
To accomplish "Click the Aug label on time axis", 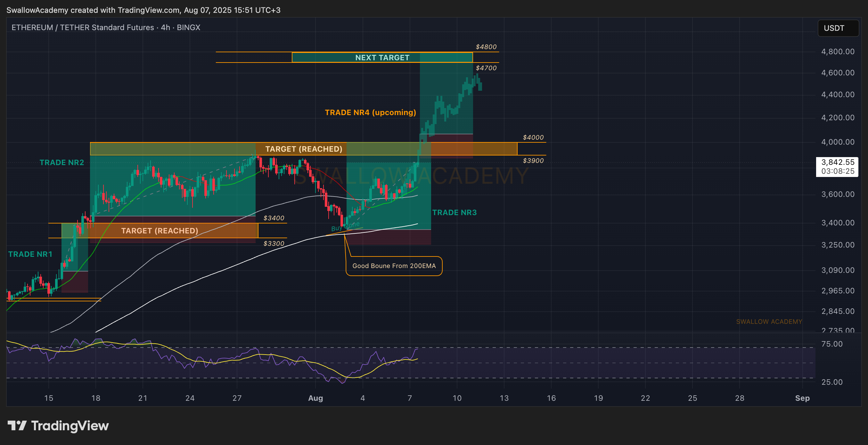I will pos(315,398).
